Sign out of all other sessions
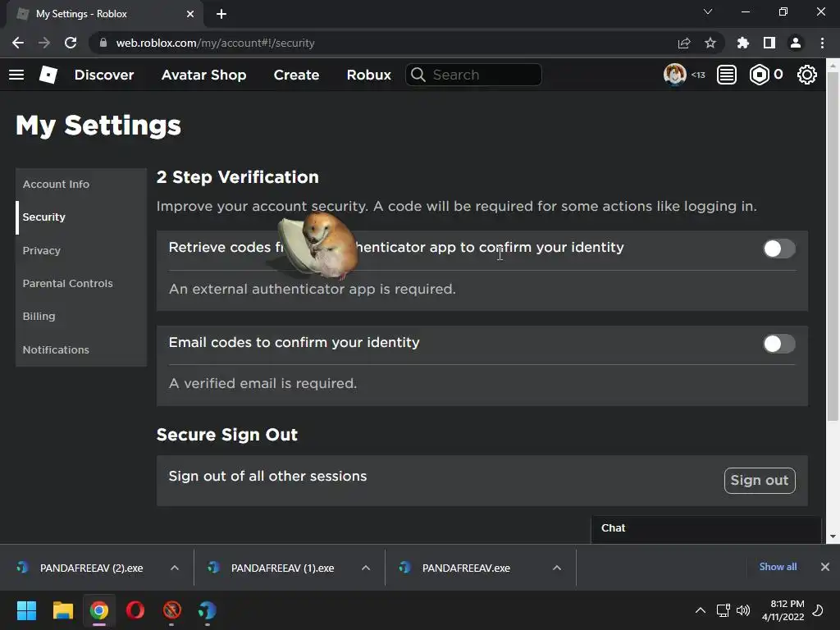Viewport: 840px width, 630px height. [760, 481]
